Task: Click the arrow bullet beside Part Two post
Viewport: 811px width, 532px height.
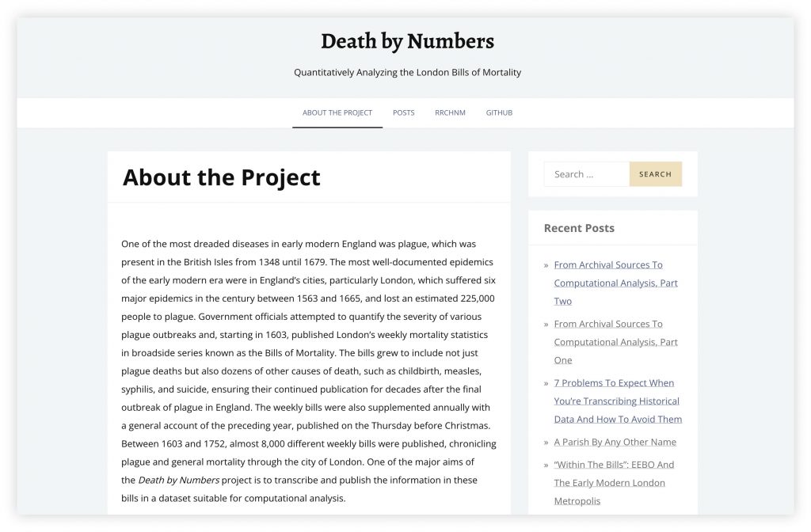Action: tap(546, 264)
